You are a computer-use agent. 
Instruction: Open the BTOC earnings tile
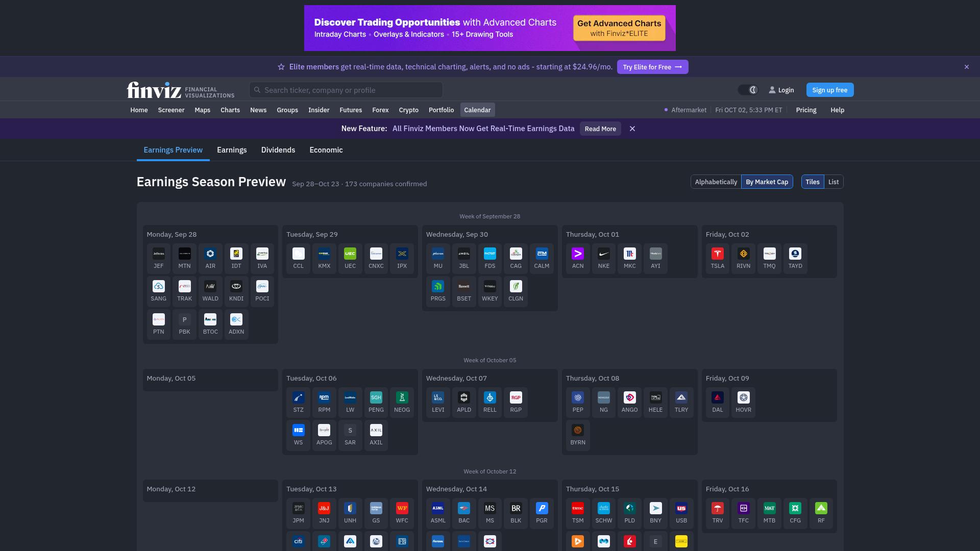click(210, 324)
